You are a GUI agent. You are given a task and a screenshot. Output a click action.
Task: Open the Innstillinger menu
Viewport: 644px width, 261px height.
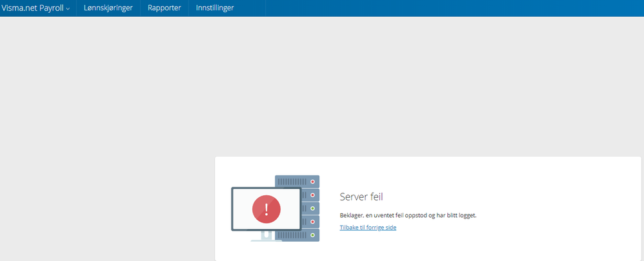(215, 8)
